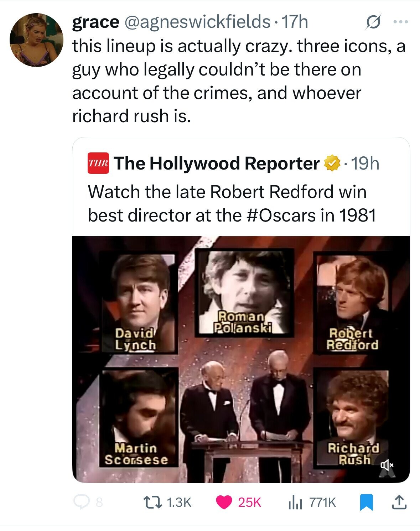Click the 19h quoted post timestamp
Screen dimensions: 420x531
(366, 163)
